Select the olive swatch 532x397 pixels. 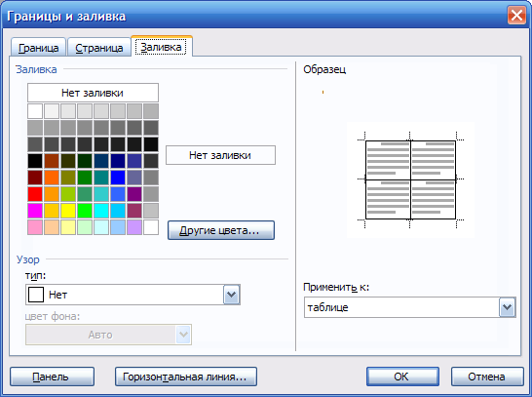pos(68,178)
